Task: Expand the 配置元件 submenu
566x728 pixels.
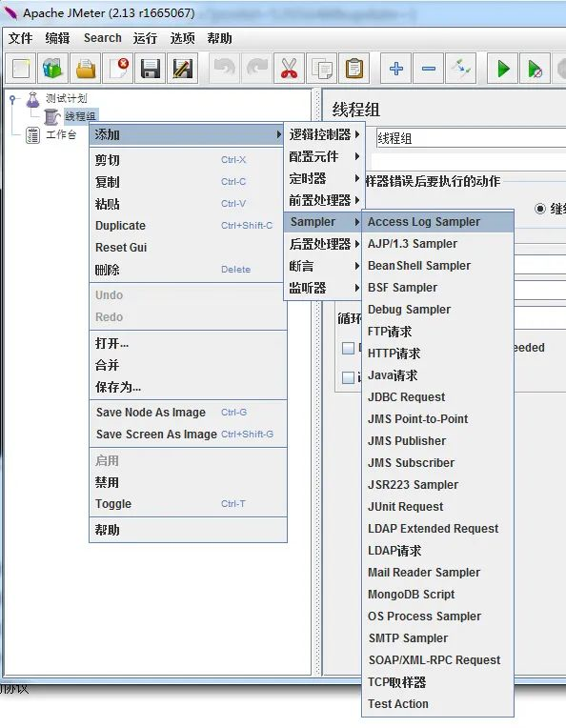Action: pyautogui.click(x=324, y=156)
